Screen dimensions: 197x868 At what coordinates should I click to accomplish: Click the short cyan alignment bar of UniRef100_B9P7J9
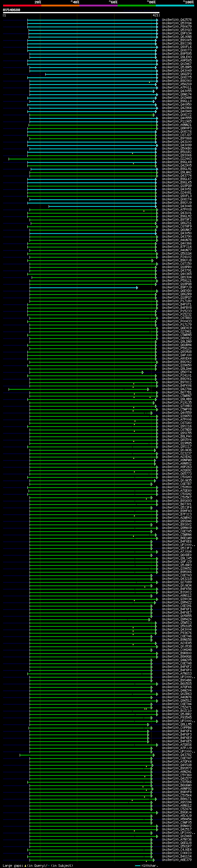click(83, 288)
